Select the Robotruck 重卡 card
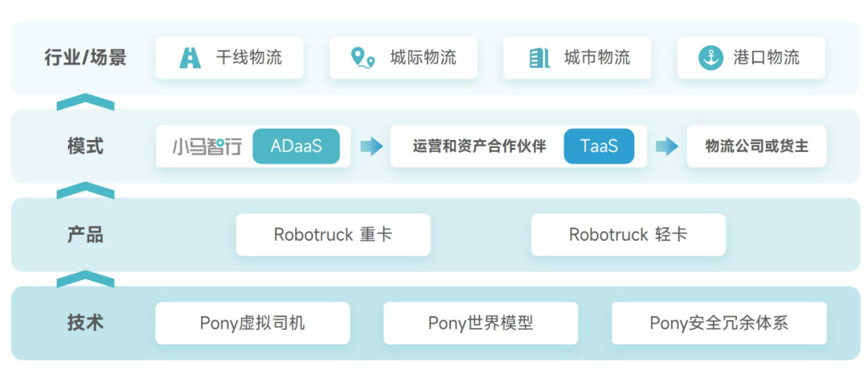The width and height of the screenshot is (868, 375). point(334,235)
